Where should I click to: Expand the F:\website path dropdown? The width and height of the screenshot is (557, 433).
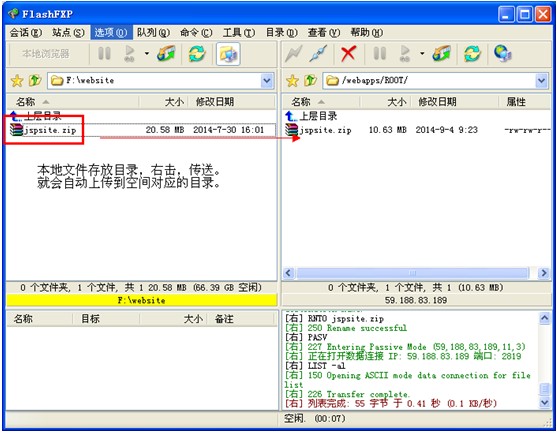tap(267, 81)
